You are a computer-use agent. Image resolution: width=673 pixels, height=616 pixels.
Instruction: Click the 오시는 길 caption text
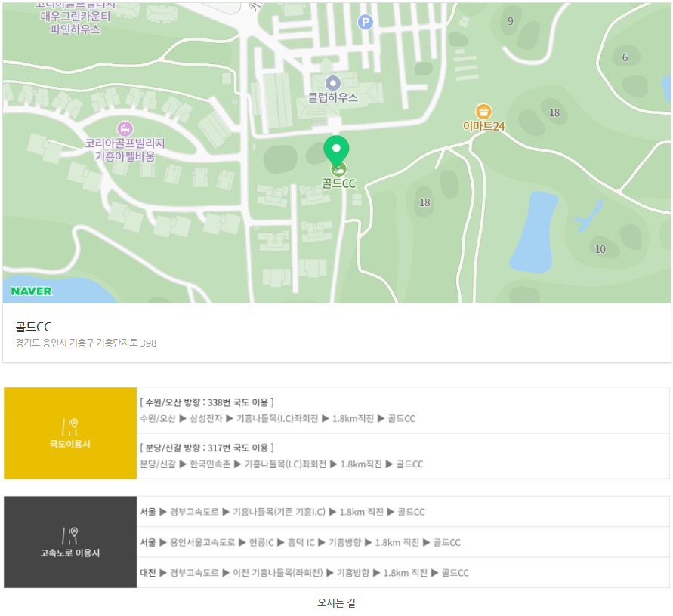pos(336,602)
